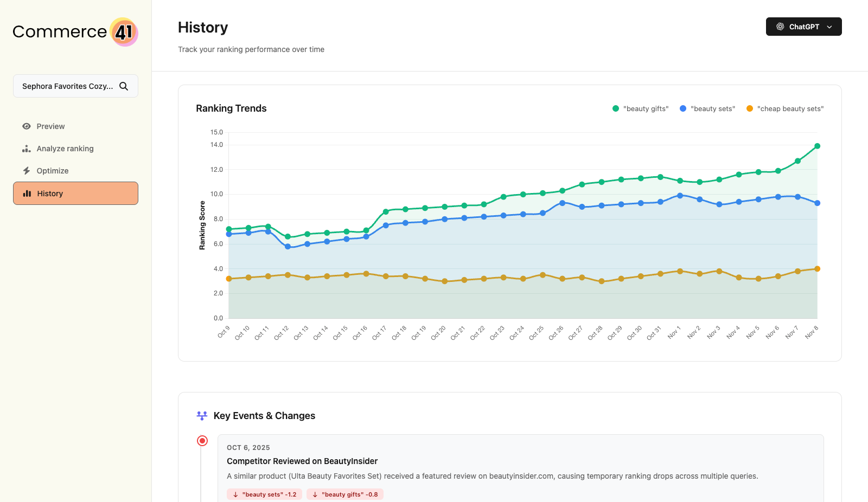Go to the Optimize section
Image resolution: width=868 pixels, height=502 pixels.
(x=52, y=170)
